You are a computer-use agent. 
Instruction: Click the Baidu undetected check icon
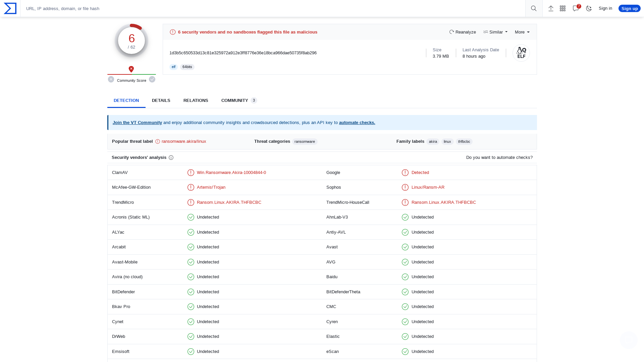tap(405, 277)
